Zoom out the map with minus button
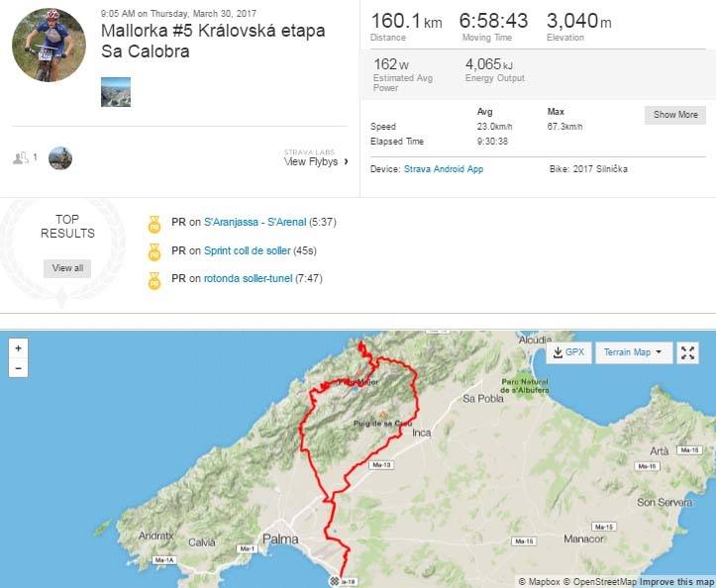716x588 pixels. 18,368
